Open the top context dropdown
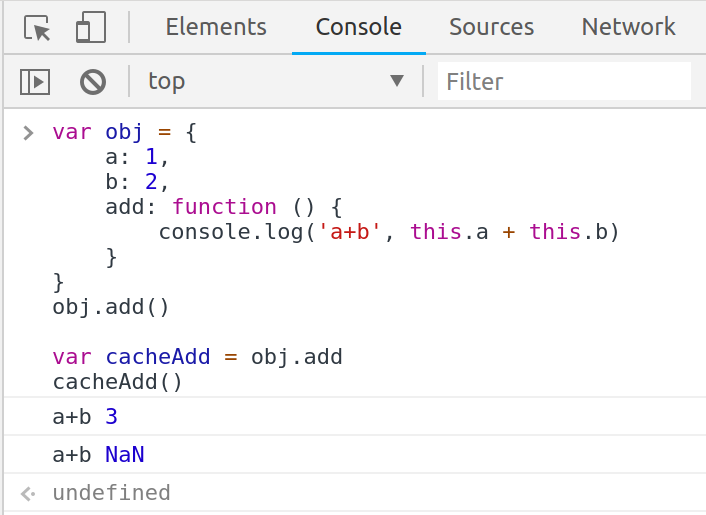This screenshot has width=706, height=515. click(x=276, y=81)
